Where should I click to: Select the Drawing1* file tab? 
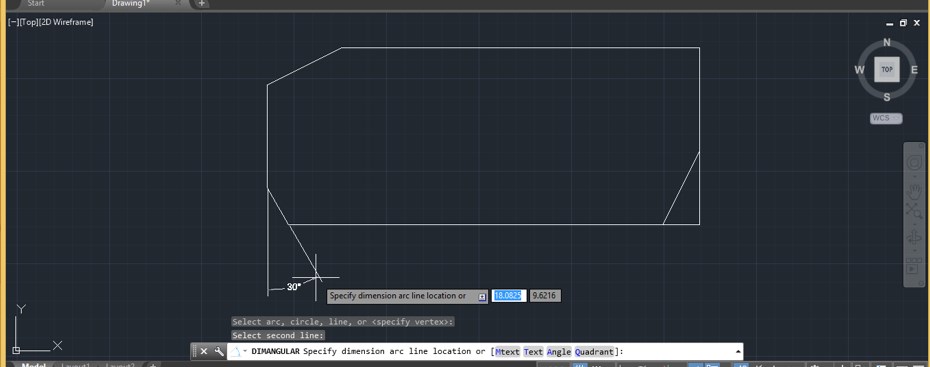131,4
